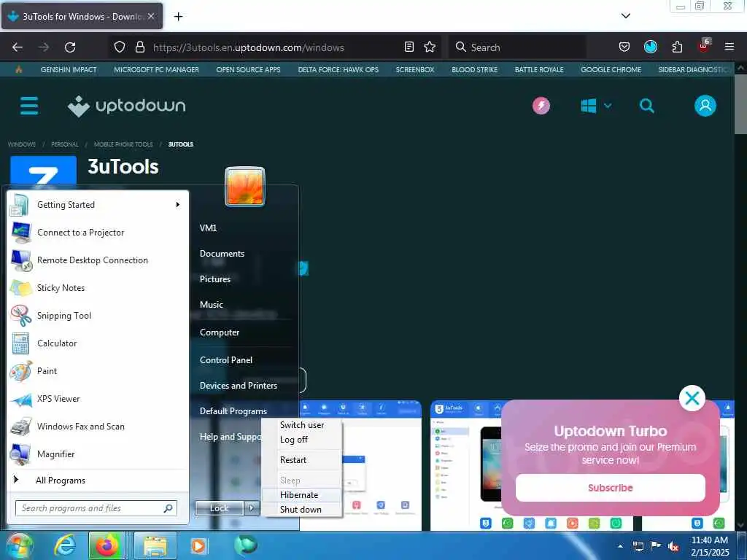Click the uptodown logo
The image size is (747, 560).
127,106
